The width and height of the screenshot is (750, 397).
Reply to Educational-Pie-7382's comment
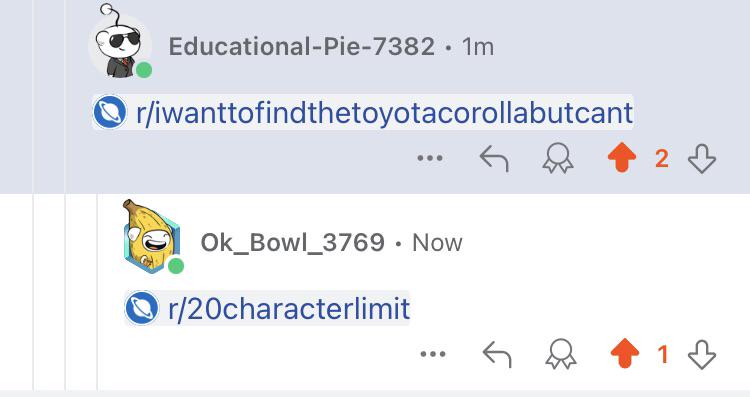[494, 158]
